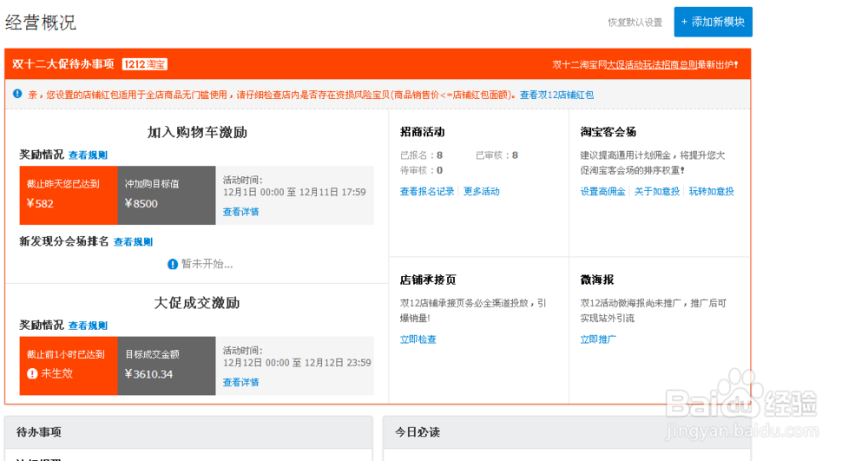This screenshot has width=868, height=461.
Task: Click 玩转如意投 link
Action: click(712, 192)
